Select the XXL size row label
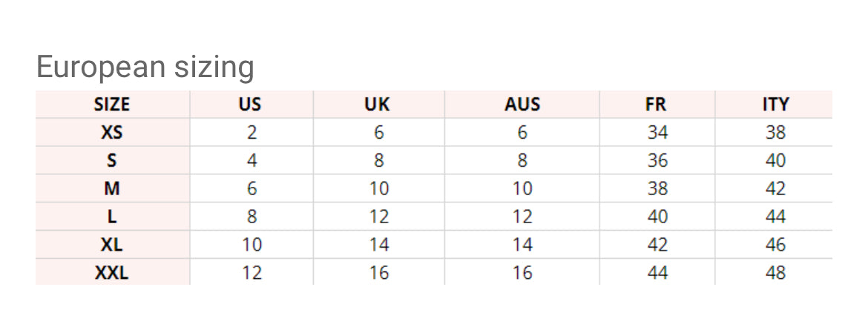Viewport: 868px width, 330px height. coord(112,273)
